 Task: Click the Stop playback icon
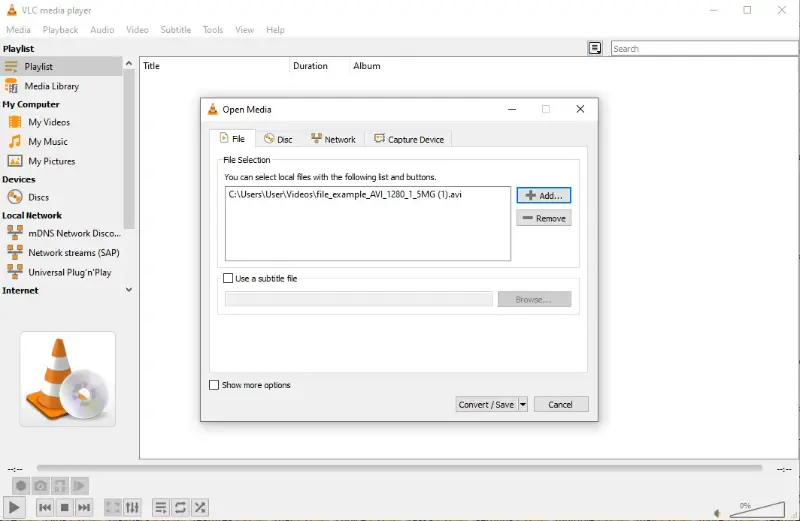(x=65, y=508)
